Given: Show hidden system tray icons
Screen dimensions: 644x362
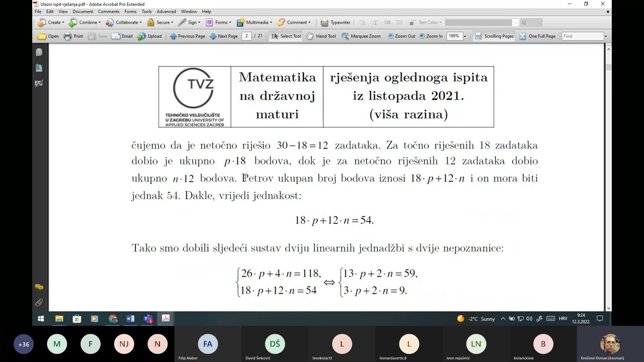Looking at the screenshot, I should point(503,319).
